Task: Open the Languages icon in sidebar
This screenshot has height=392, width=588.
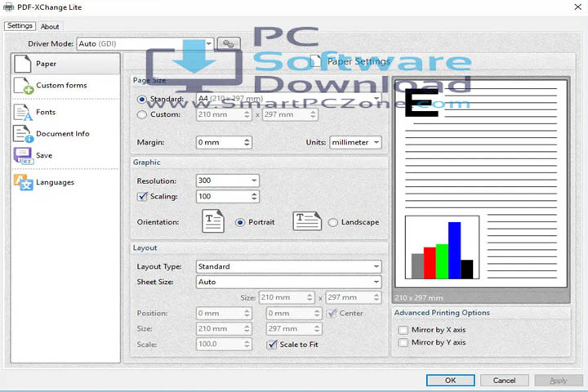Action: 23,182
